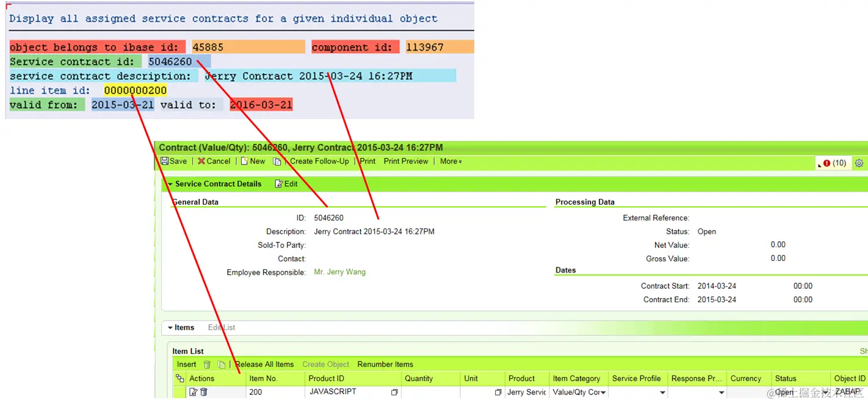Click the copy icon beside Create Follow-Up
Viewport: 868px width, 403px height.
tap(277, 161)
